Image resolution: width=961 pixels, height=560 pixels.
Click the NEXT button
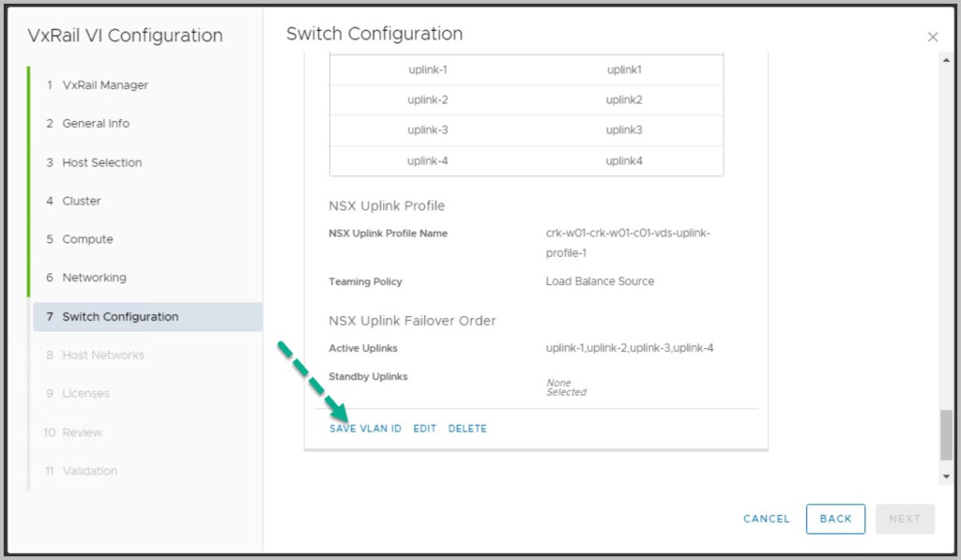(x=905, y=519)
